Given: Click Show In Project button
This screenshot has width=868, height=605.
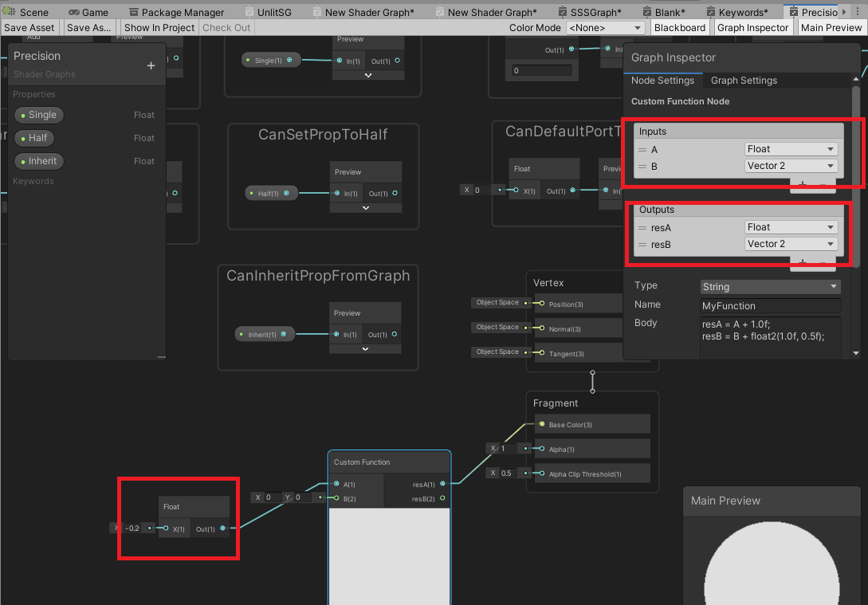Looking at the screenshot, I should click(159, 28).
